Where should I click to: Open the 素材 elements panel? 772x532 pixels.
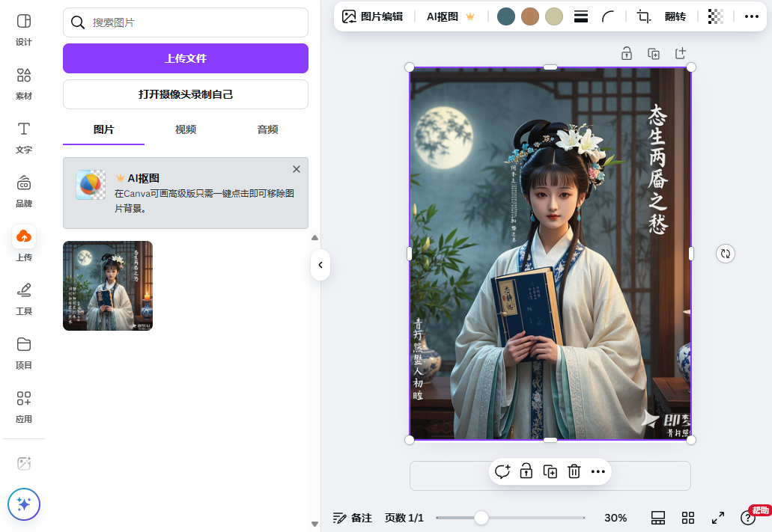coord(24,84)
